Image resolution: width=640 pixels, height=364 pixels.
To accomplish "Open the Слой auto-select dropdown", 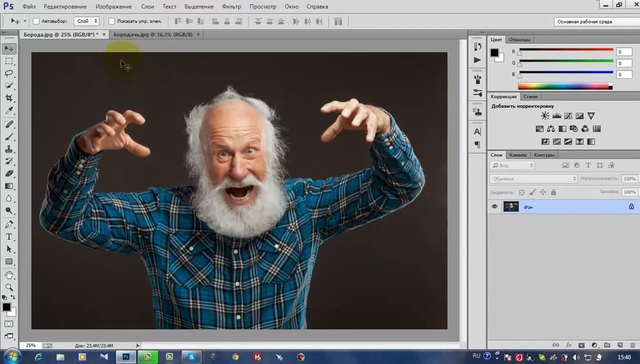I will [x=86, y=21].
